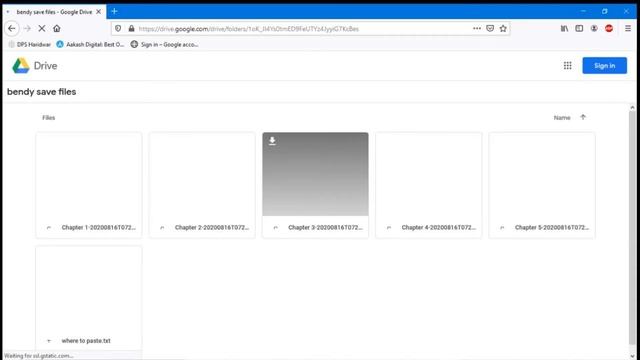Download Chapter 3 via download icon

[272, 141]
